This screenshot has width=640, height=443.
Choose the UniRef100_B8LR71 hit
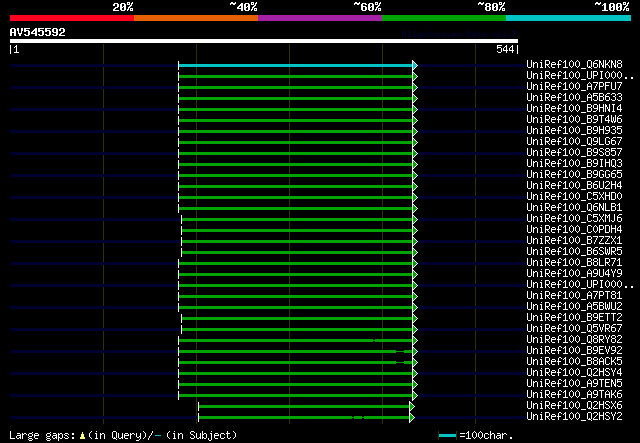point(574,263)
